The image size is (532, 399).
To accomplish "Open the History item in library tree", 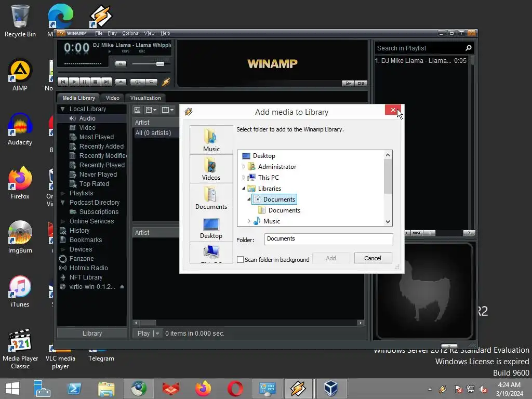I will [x=79, y=231].
